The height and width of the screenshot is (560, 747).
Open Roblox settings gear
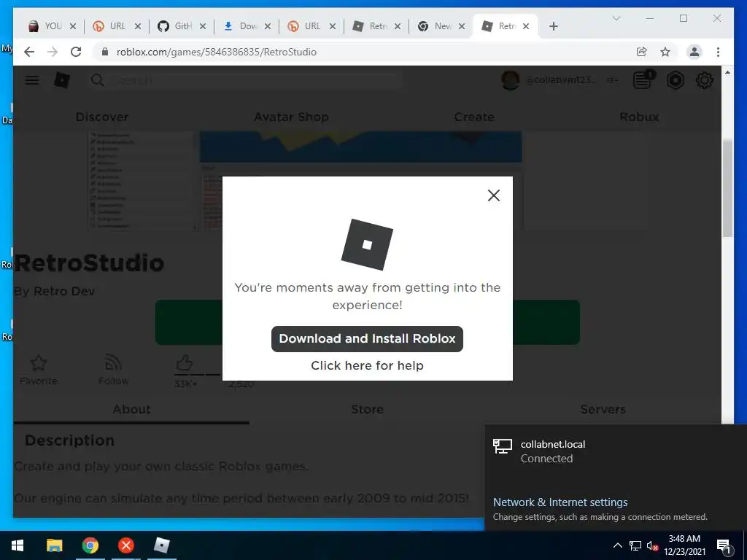pyautogui.click(x=704, y=80)
